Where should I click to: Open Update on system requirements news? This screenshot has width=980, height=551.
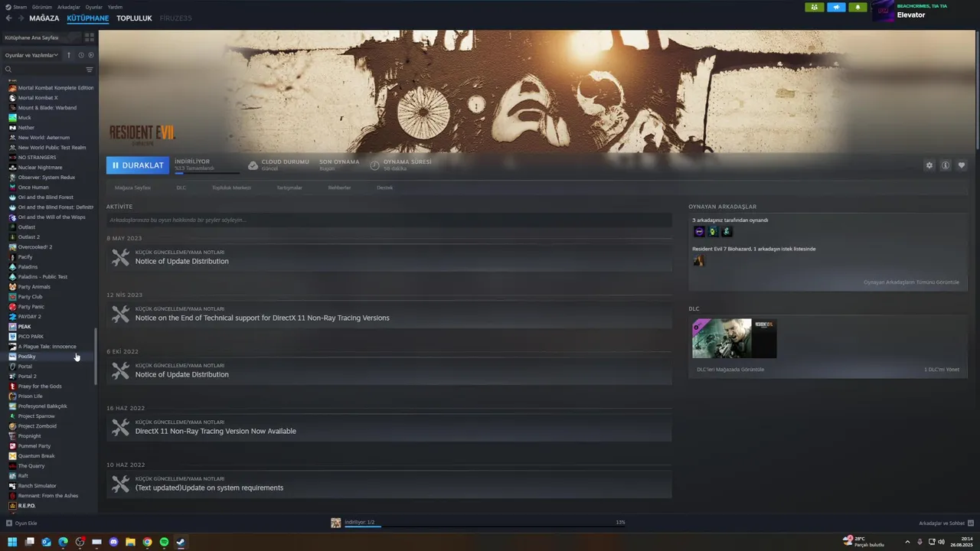[389, 484]
